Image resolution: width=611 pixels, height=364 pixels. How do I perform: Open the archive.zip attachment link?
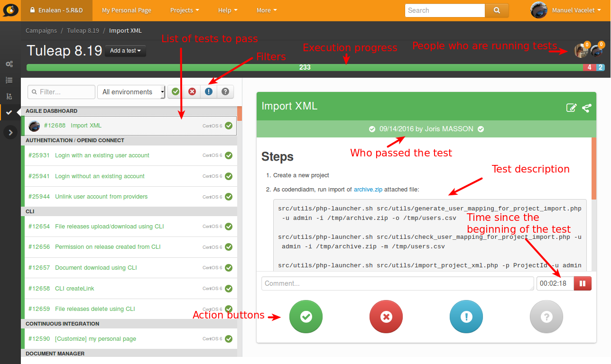(x=368, y=189)
